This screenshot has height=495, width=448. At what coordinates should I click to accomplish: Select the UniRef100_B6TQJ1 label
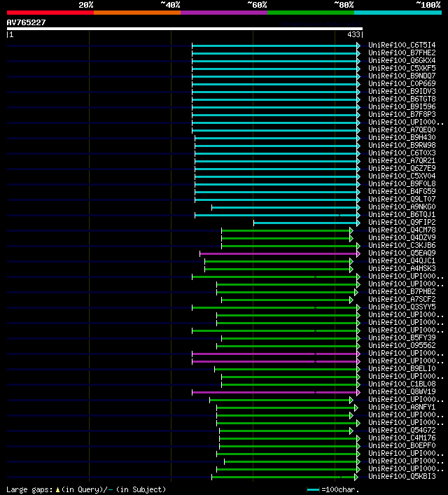click(x=402, y=214)
